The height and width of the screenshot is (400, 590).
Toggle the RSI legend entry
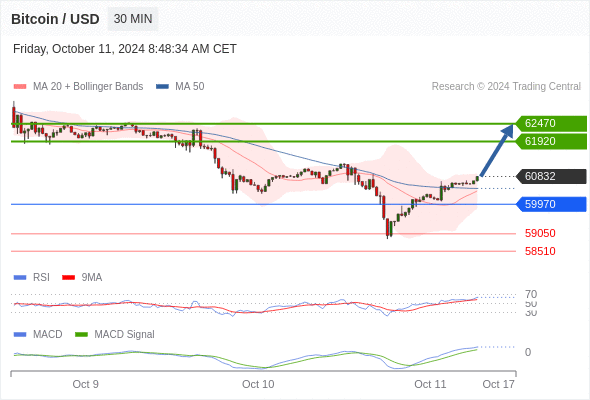(32, 278)
